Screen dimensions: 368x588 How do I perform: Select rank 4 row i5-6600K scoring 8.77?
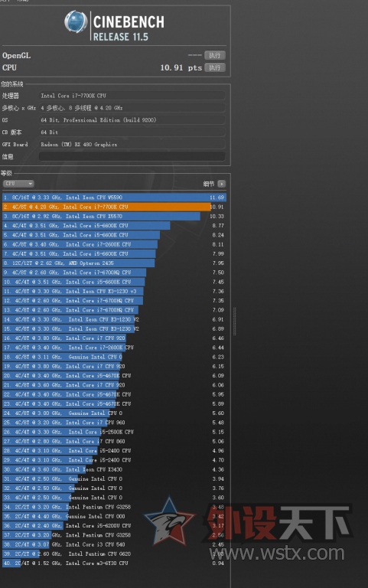click(x=114, y=225)
